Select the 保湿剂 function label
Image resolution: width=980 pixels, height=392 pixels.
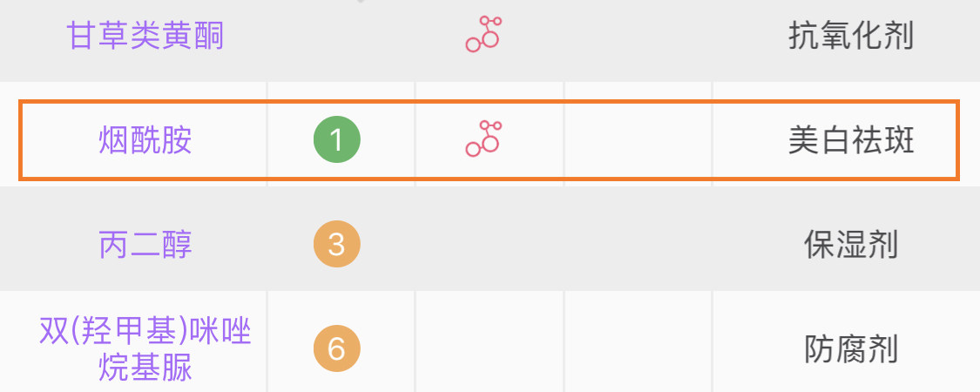point(850,245)
